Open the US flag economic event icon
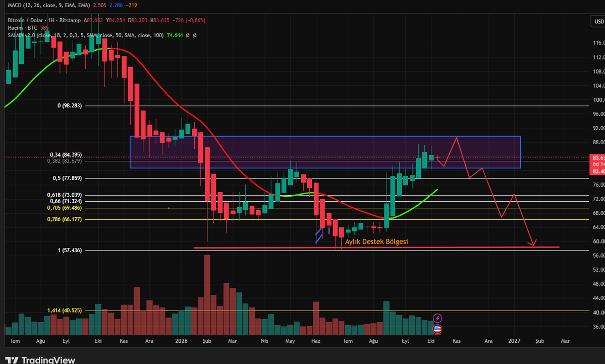Screen dimensions: 605x364 tap(437, 329)
